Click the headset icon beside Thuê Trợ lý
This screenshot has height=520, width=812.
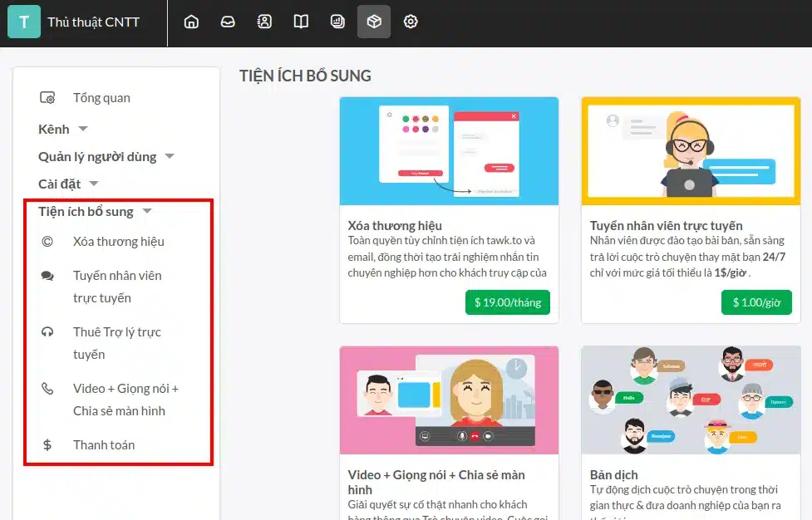[47, 332]
